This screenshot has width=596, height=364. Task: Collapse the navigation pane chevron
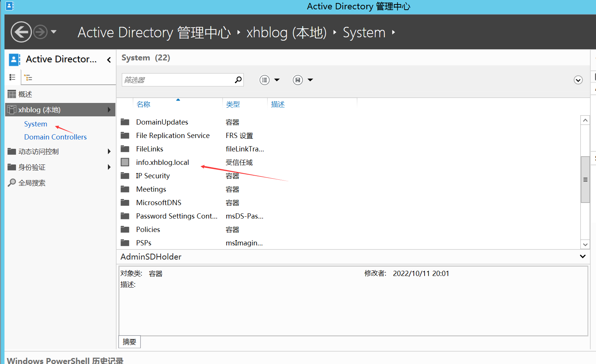(x=109, y=60)
